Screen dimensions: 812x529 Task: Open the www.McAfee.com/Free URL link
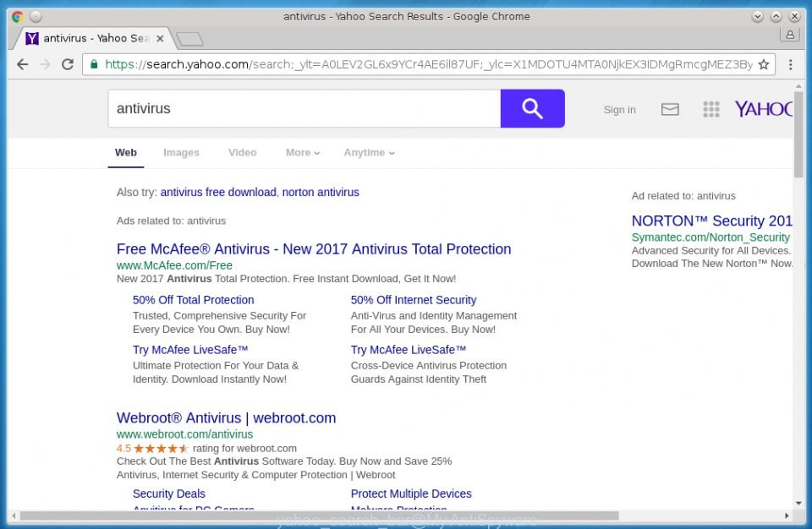(x=174, y=265)
